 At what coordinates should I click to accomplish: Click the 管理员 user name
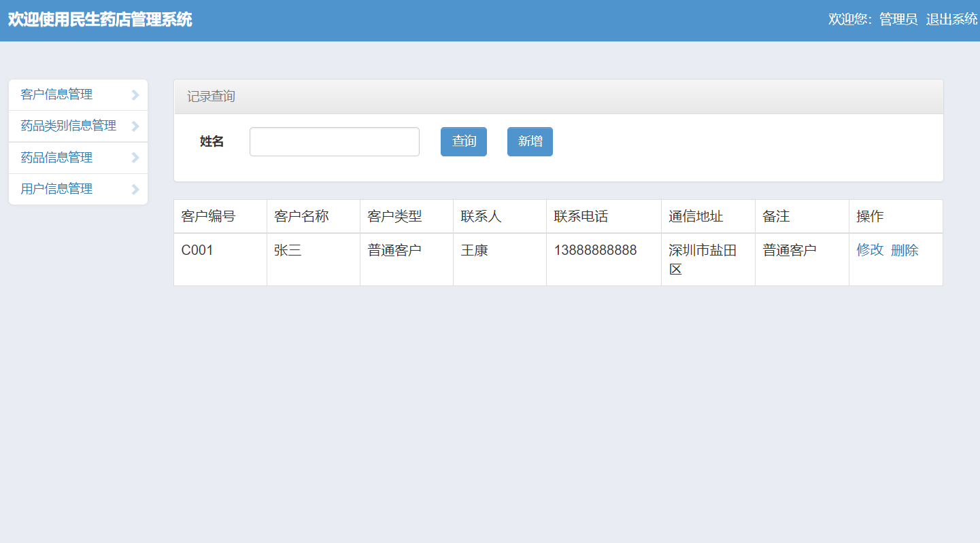[898, 20]
